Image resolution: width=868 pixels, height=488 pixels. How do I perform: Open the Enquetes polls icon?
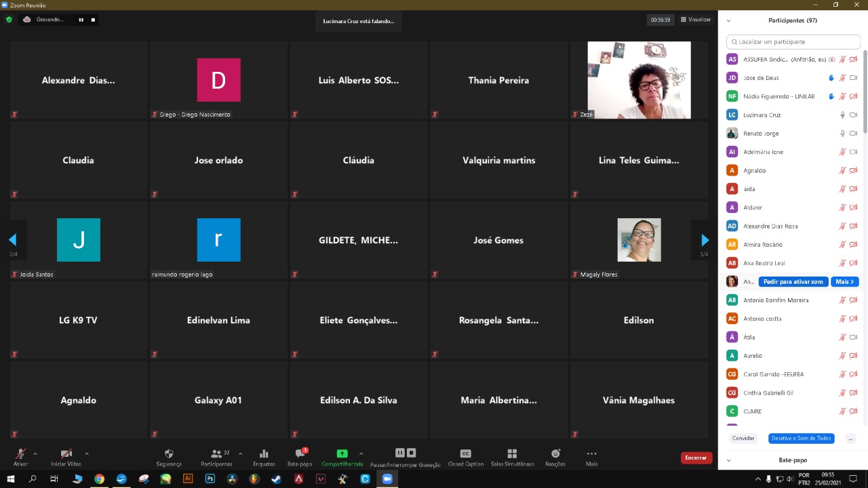click(264, 453)
